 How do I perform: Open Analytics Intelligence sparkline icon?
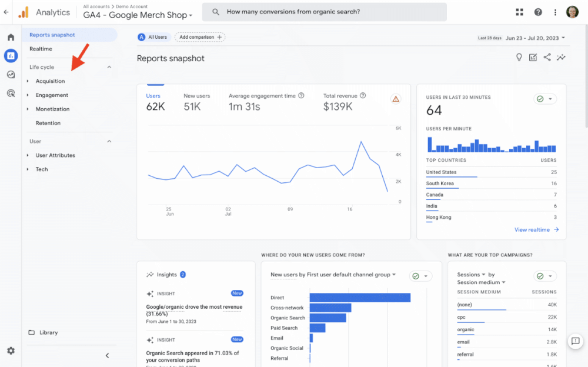coord(562,57)
